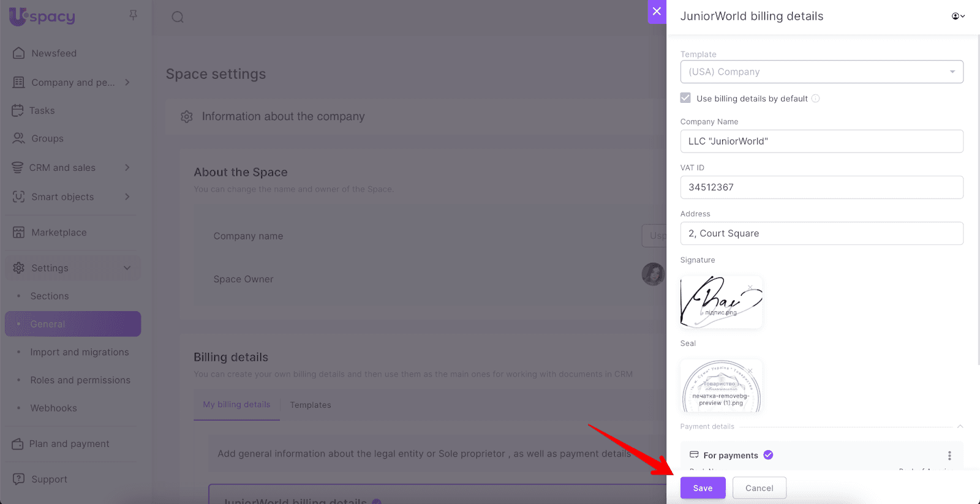Image resolution: width=980 pixels, height=504 pixels.
Task: Open the Template dropdown
Action: point(821,72)
